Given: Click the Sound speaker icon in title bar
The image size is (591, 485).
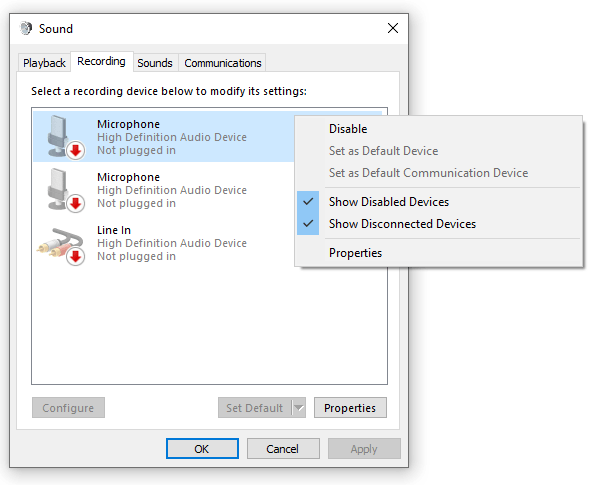Looking at the screenshot, I should pos(26,29).
